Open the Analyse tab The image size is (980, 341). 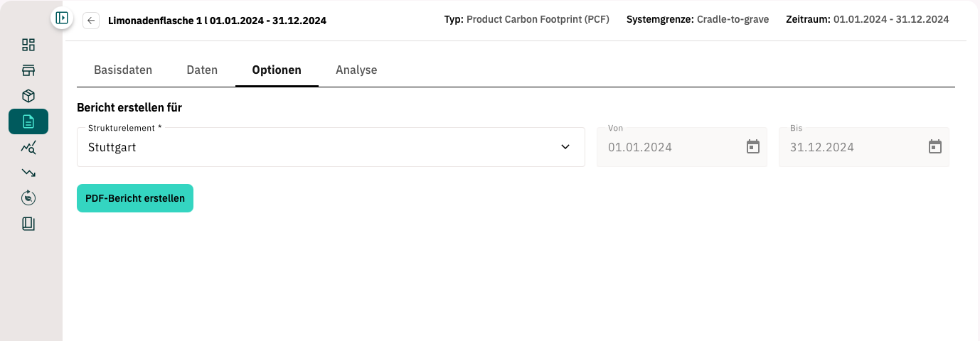(356, 70)
